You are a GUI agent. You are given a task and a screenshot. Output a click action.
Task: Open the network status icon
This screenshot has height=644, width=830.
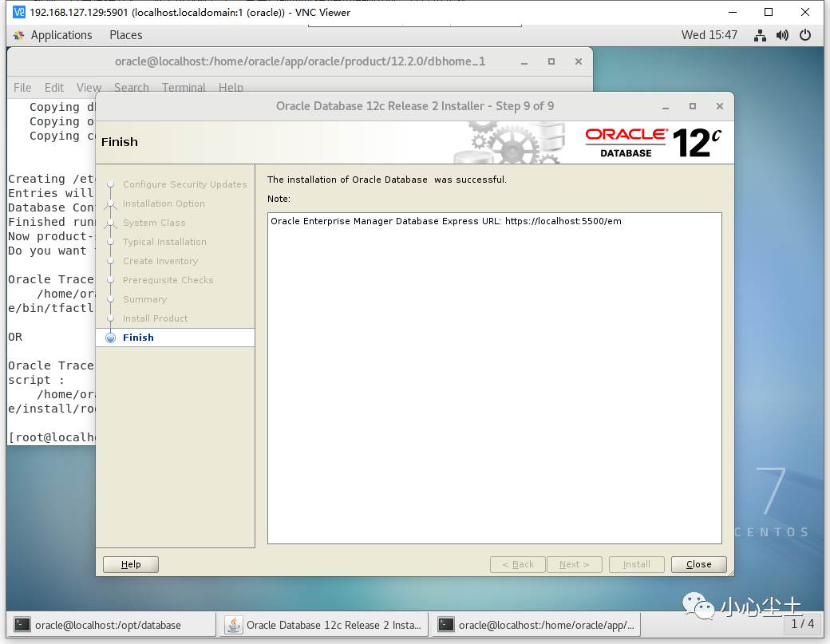760,35
